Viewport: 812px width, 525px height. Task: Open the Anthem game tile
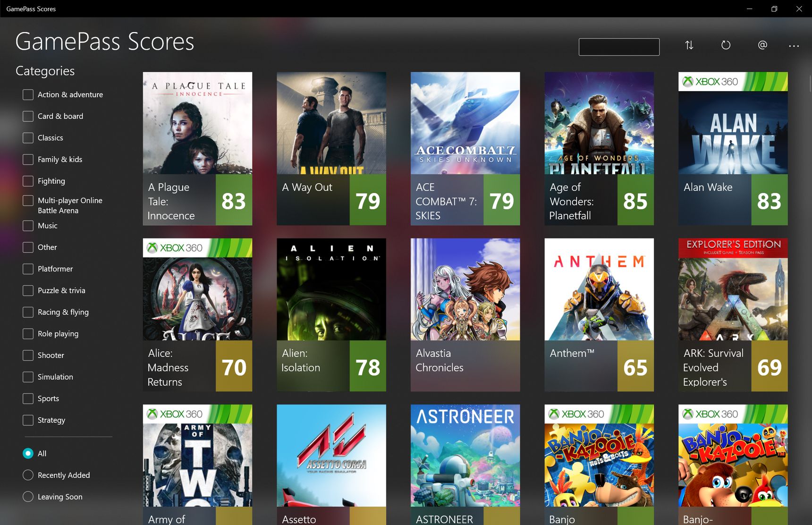click(x=599, y=315)
